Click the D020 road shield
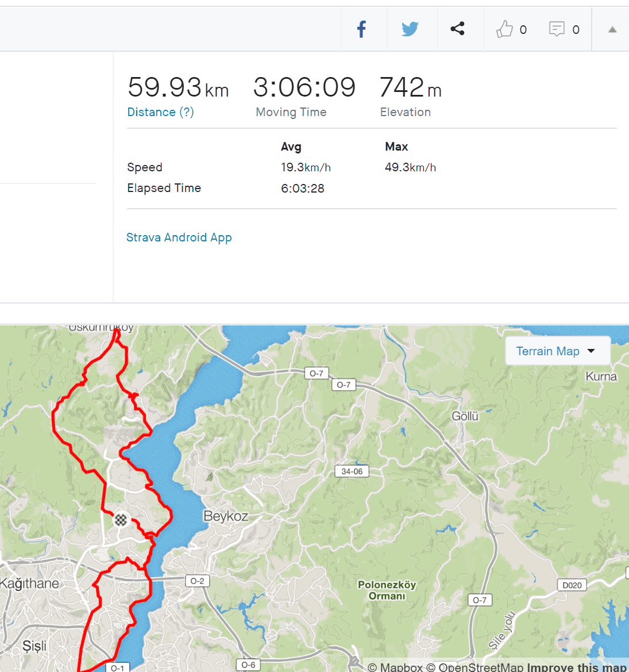 572,585
